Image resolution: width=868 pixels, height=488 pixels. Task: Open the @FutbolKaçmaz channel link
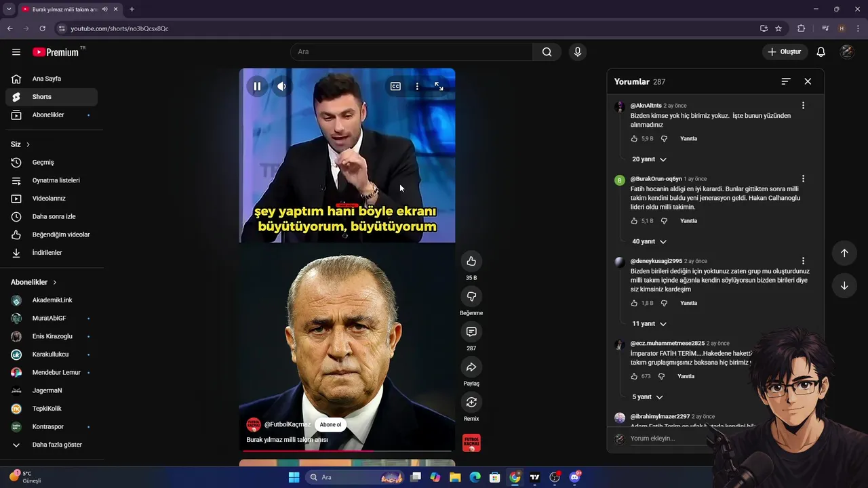tap(288, 424)
